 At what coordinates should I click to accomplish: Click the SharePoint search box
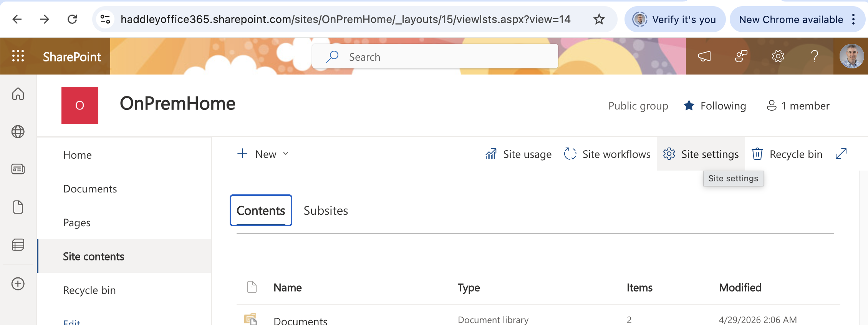[x=435, y=56]
